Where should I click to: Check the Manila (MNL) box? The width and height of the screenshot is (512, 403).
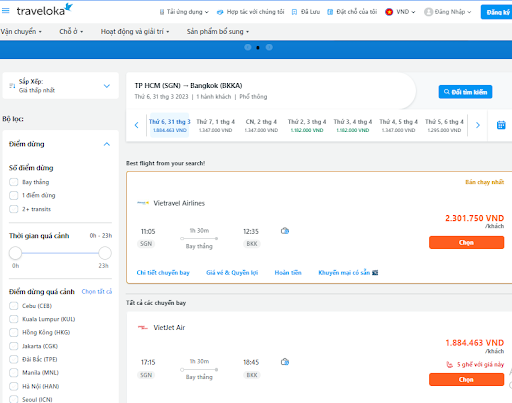(14, 373)
